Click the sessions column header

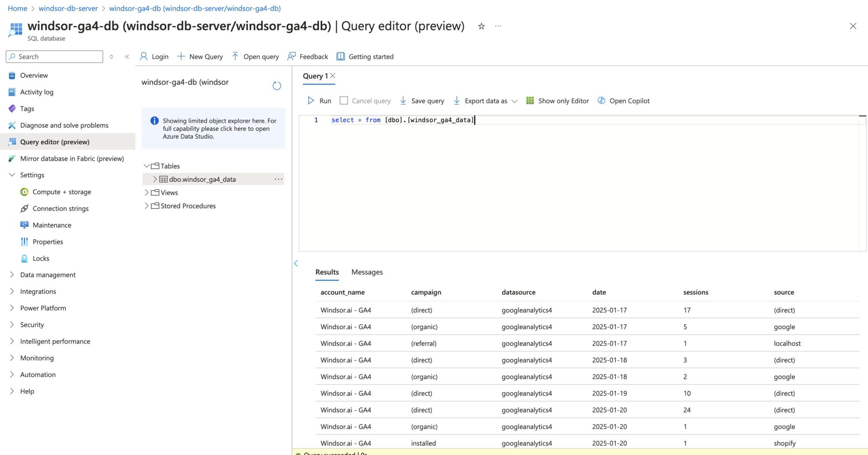pyautogui.click(x=696, y=292)
